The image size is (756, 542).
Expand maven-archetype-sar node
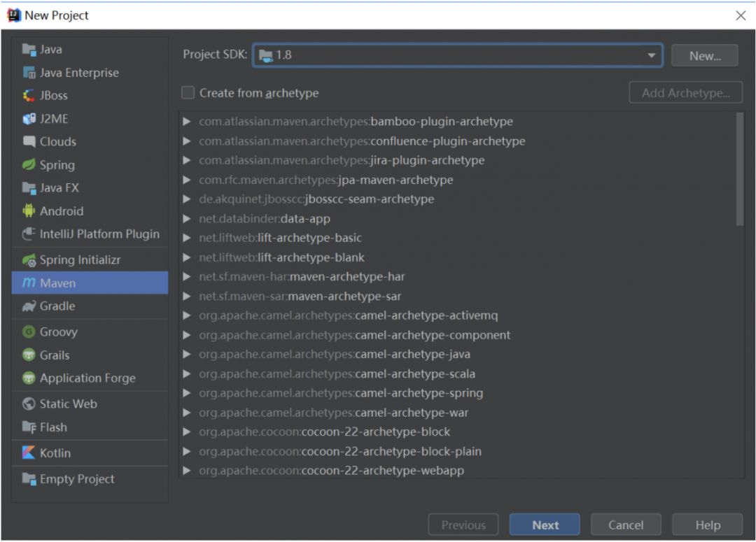pyautogui.click(x=187, y=297)
